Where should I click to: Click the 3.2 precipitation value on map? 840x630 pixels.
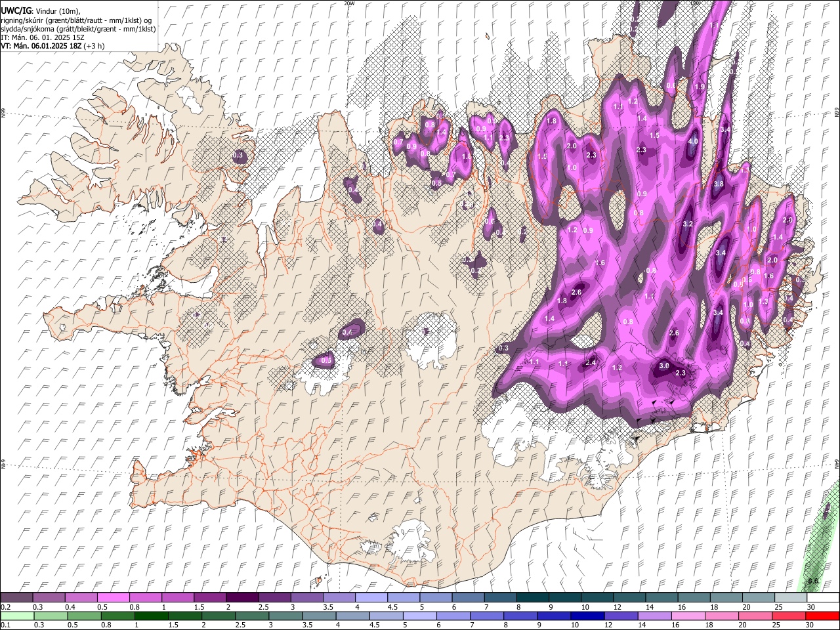688,224
